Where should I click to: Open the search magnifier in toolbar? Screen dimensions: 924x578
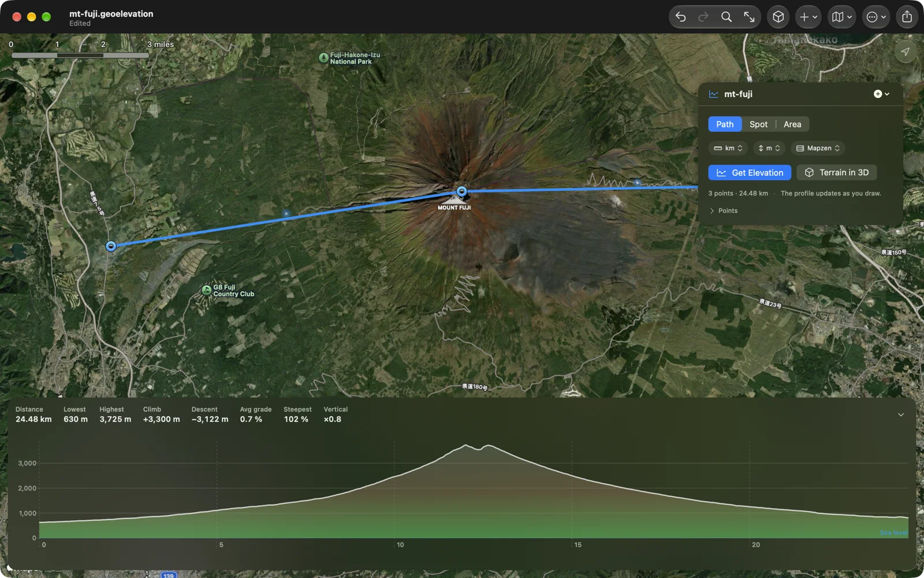click(x=726, y=17)
